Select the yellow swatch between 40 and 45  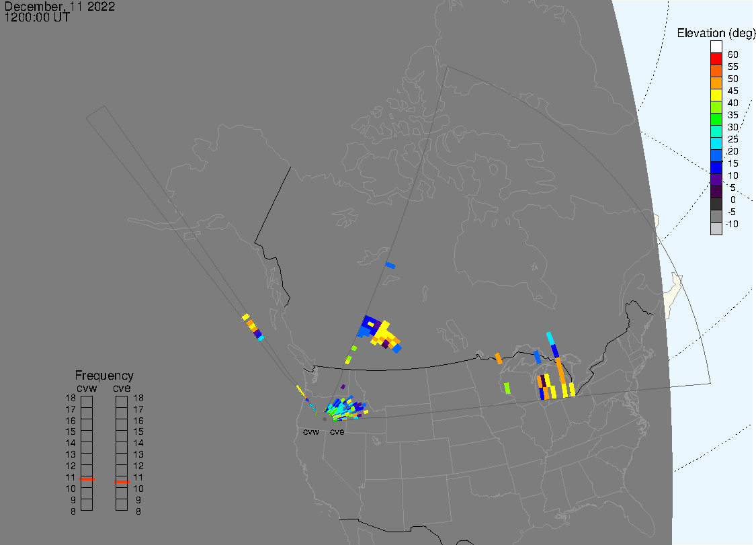716,95
